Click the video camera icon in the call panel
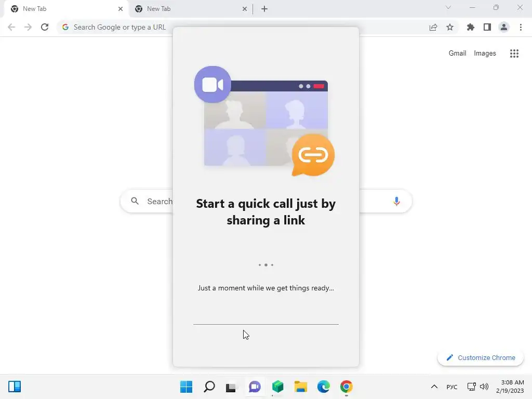This screenshot has width=532, height=399. click(x=212, y=85)
